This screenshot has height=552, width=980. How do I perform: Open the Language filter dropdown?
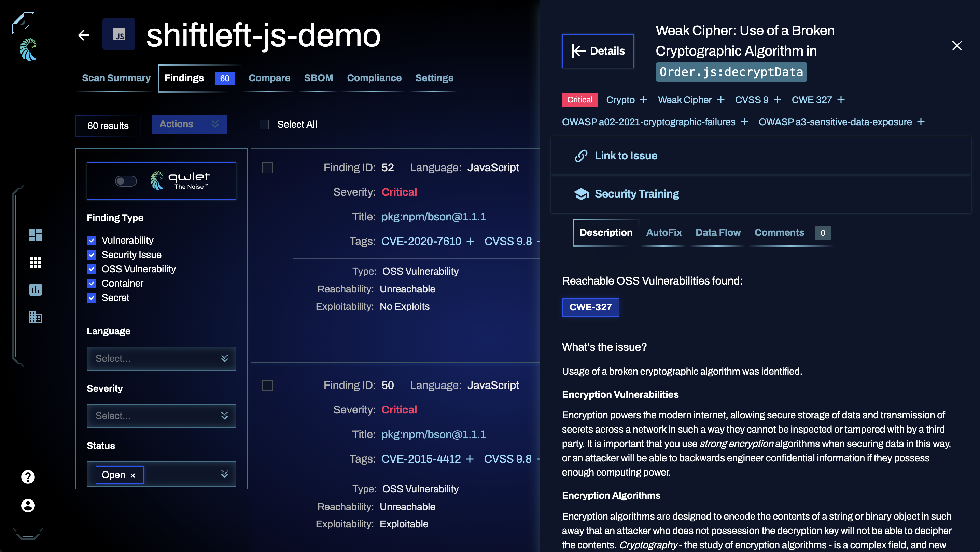(161, 359)
